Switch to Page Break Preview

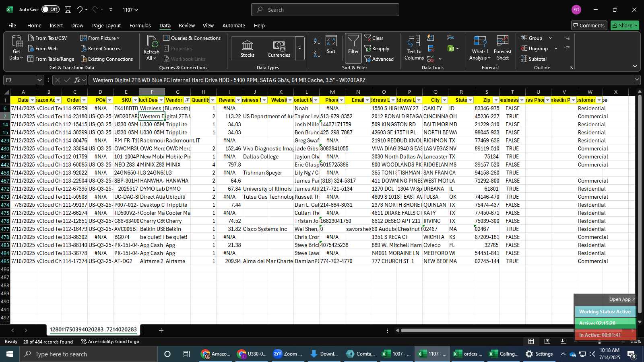[563, 341]
